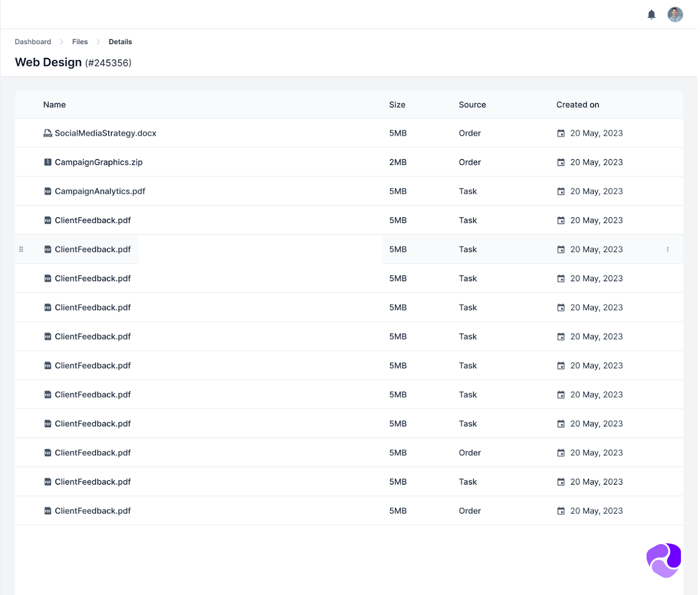The width and height of the screenshot is (700, 595).
Task: Select the Details breadcrumb item
Action: click(120, 42)
